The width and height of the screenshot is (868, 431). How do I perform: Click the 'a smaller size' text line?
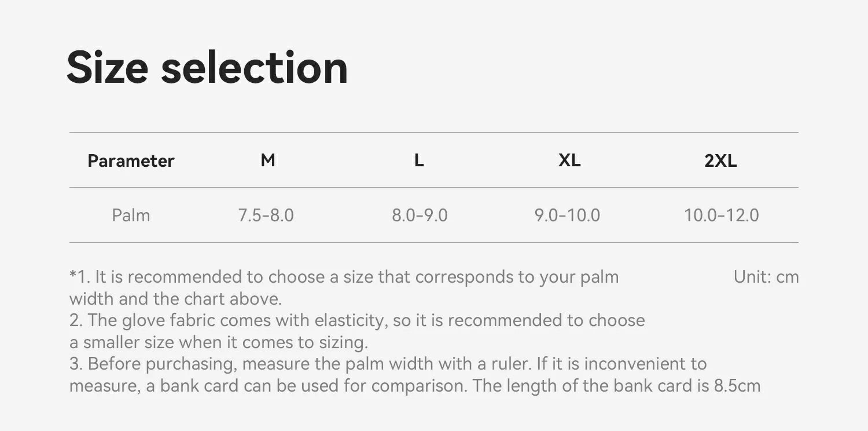coord(219,342)
